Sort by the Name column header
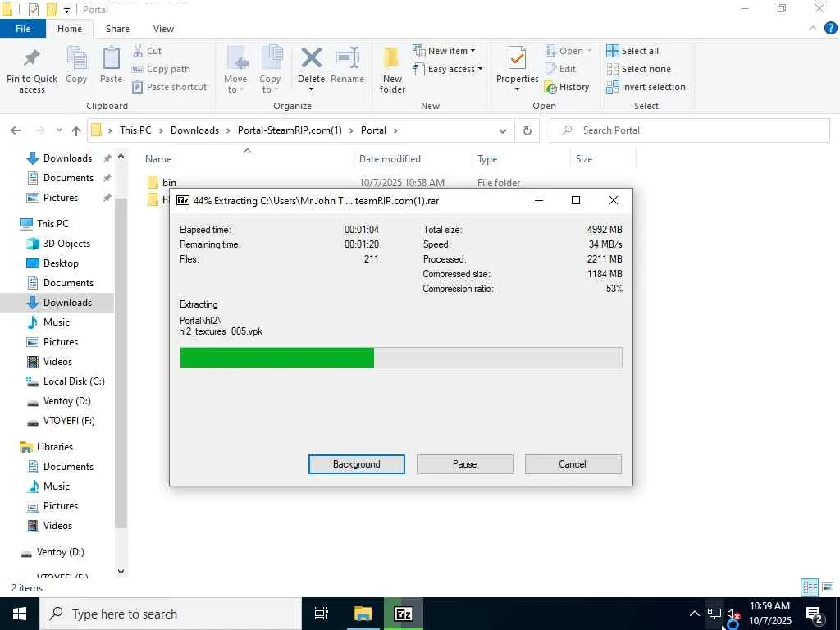Image resolution: width=840 pixels, height=630 pixels. (158, 159)
